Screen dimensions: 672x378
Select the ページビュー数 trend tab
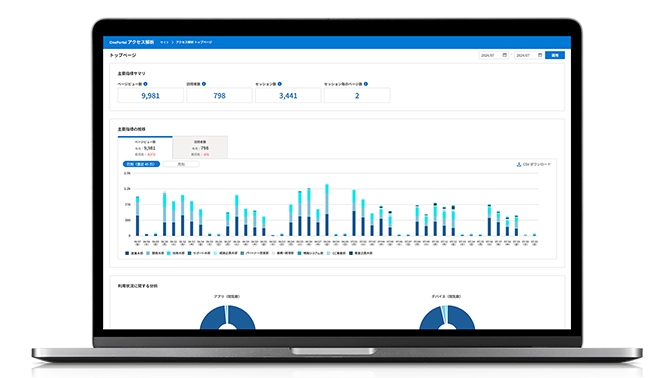pyautogui.click(x=145, y=147)
